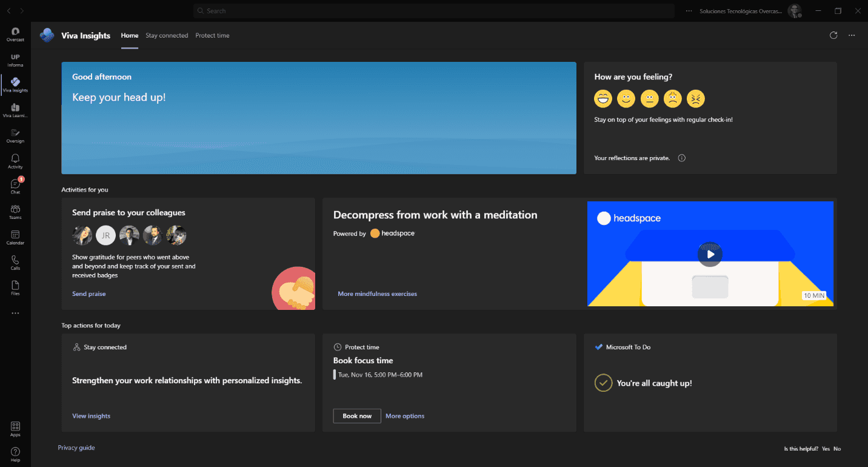The width and height of the screenshot is (868, 467).
Task: Answer Yes to Is this helpful
Action: pos(826,449)
